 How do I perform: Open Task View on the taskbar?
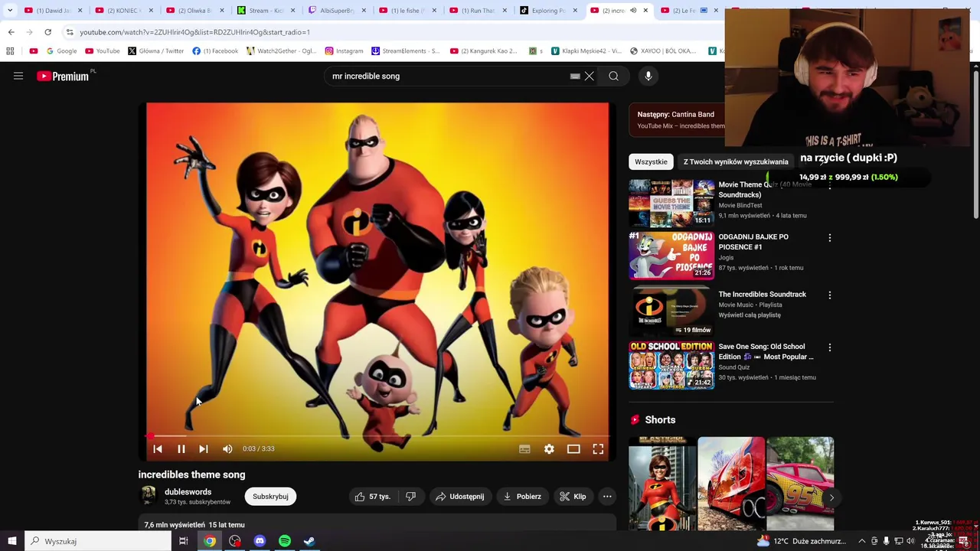click(183, 541)
